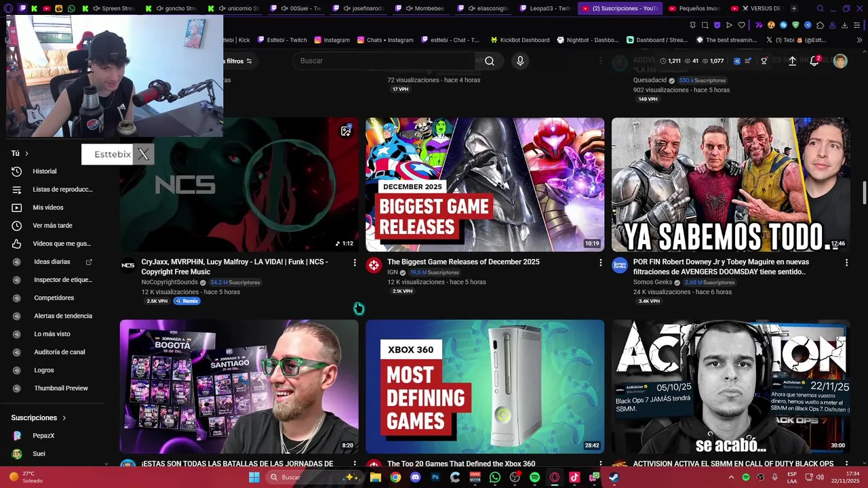Click the YouTube search magnifier button

click(489, 61)
